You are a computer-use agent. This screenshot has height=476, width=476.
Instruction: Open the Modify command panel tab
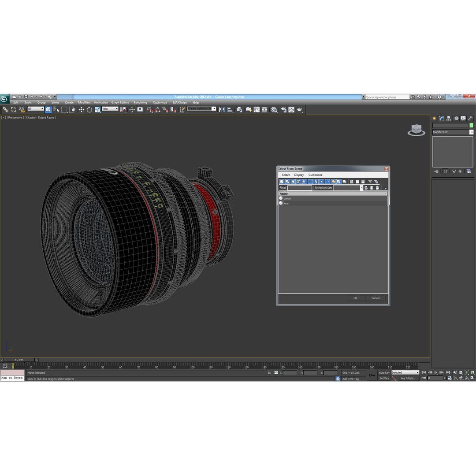442,119
